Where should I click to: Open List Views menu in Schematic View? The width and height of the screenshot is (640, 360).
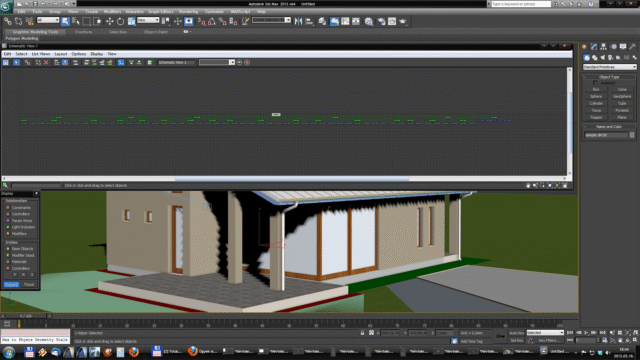[41, 54]
